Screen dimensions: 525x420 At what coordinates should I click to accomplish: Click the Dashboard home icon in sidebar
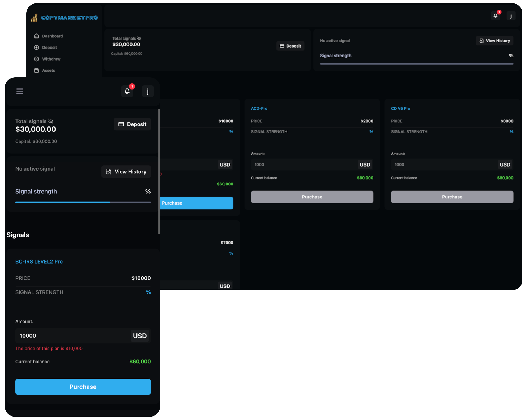click(36, 36)
